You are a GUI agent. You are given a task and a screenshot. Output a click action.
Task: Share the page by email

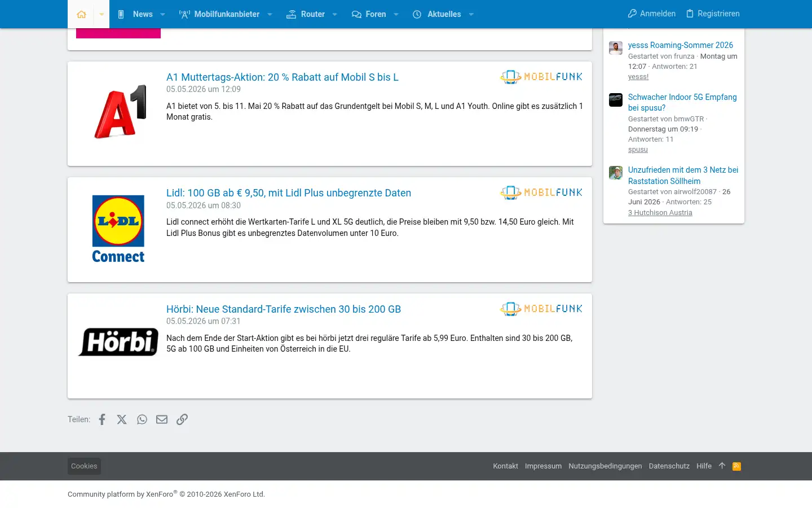coord(162,419)
